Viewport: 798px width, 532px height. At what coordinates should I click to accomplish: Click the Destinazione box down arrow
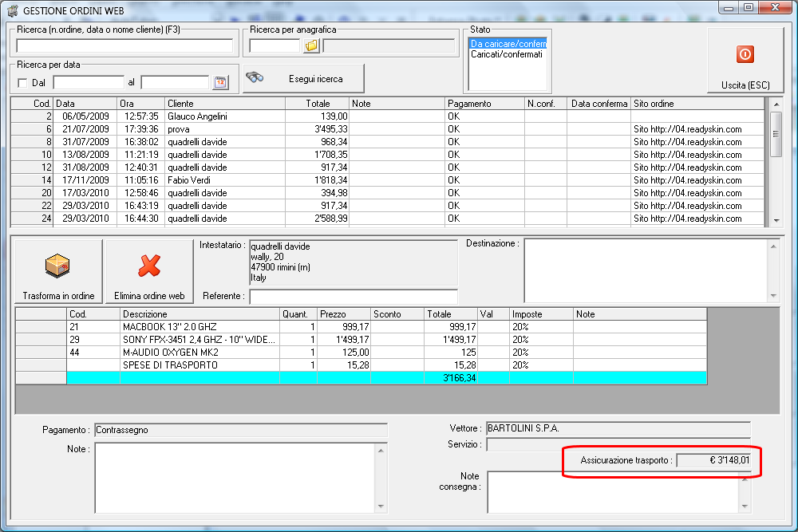coord(772,295)
